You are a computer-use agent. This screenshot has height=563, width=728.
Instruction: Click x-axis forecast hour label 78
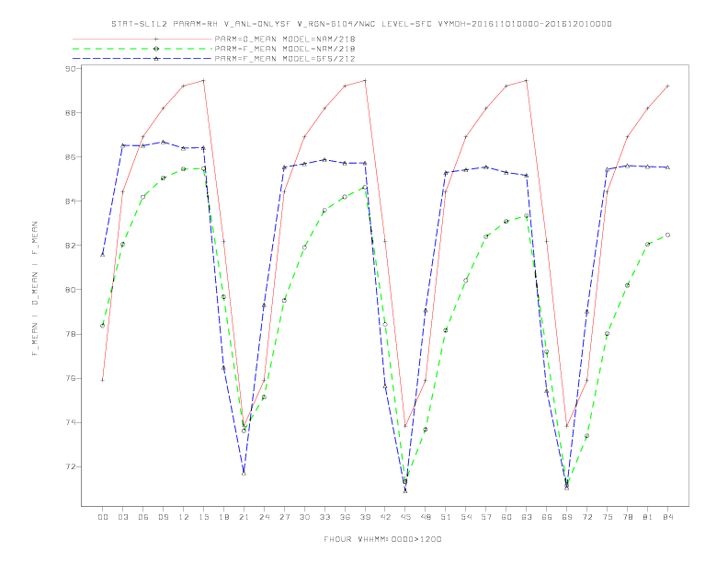coord(628,517)
